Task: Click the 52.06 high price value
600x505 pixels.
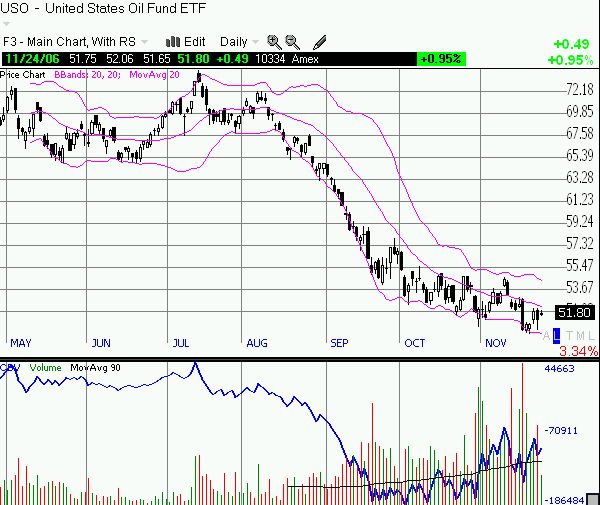Action: point(120,59)
